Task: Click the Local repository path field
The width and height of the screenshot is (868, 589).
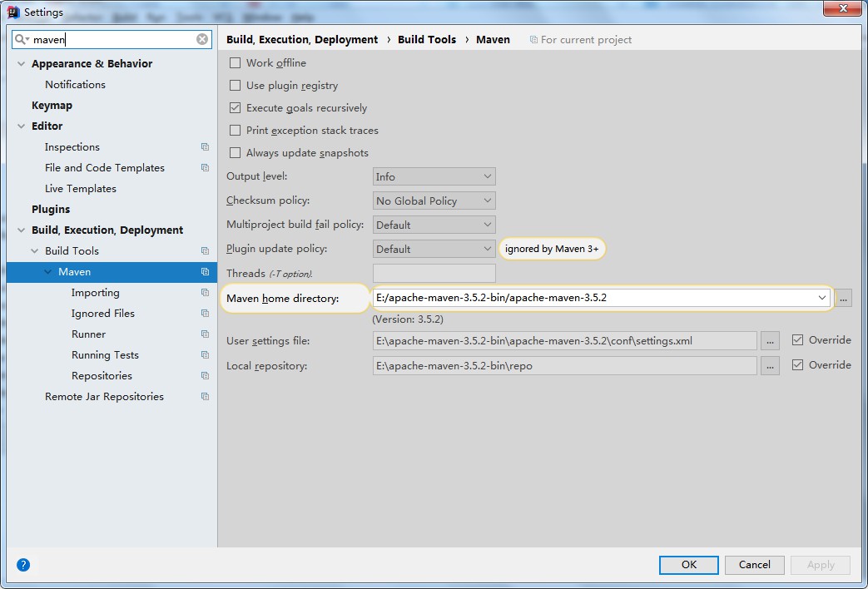Action: (564, 366)
